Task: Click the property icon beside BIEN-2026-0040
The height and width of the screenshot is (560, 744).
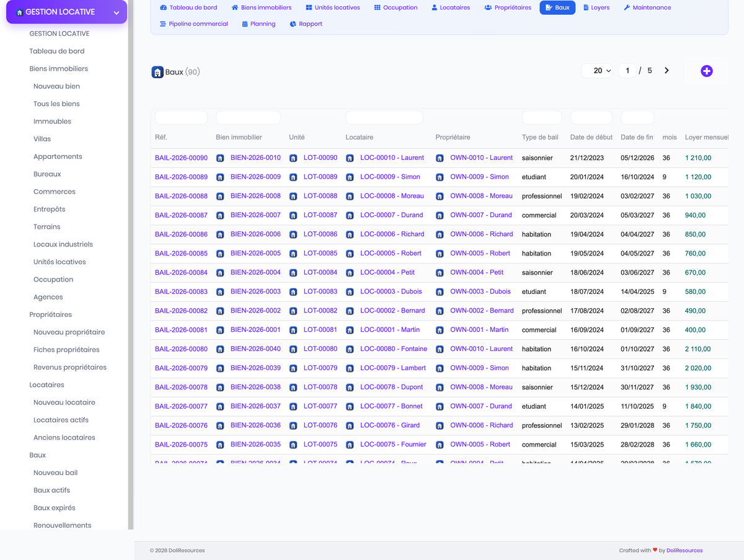Action: [220, 349]
